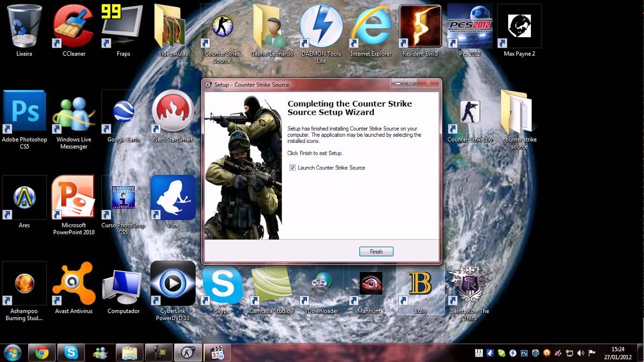Viewport: 644px width, 362px height.
Task: Switch to the Counter Strike setup taskbar button
Action: [x=188, y=353]
